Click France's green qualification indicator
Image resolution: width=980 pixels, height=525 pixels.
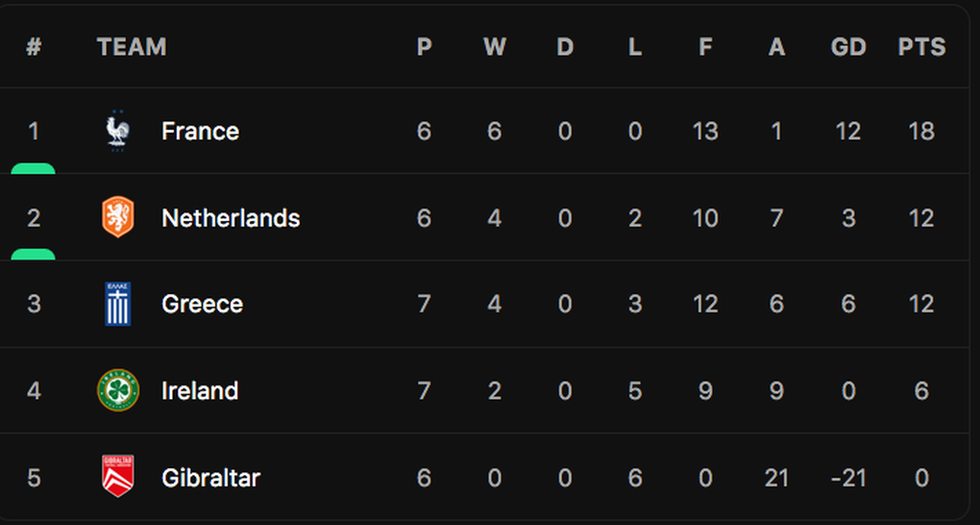33,168
